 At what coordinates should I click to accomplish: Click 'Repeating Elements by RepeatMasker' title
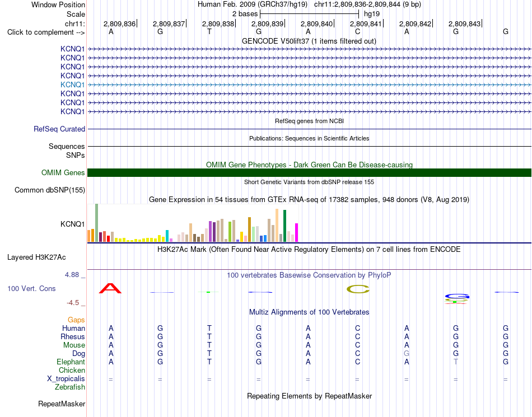(309, 396)
